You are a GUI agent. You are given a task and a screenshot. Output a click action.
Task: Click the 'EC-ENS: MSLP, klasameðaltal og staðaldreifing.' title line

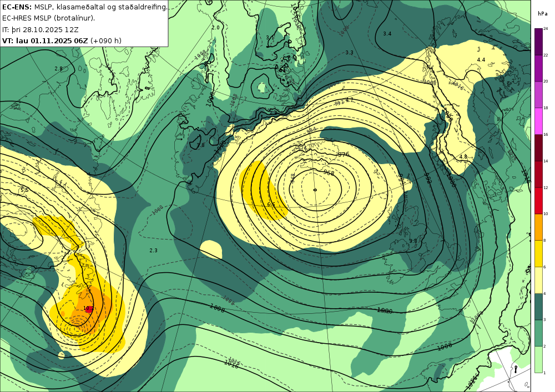[x=84, y=7]
